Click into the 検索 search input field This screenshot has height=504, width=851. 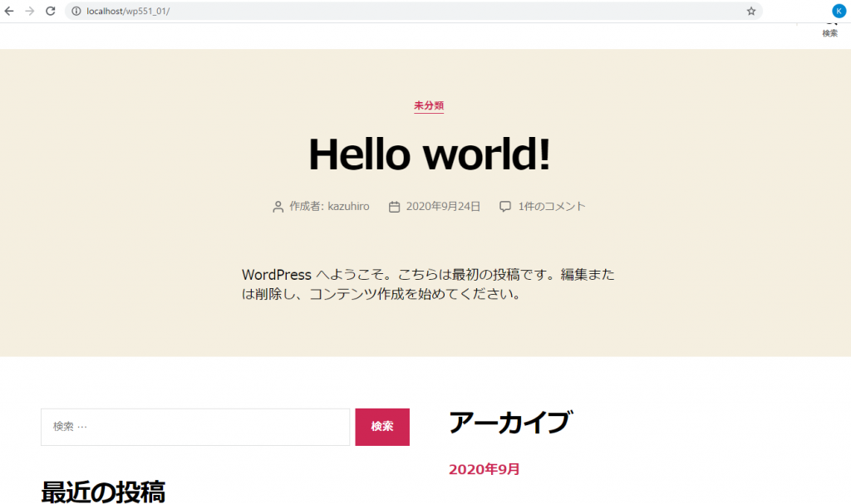195,427
